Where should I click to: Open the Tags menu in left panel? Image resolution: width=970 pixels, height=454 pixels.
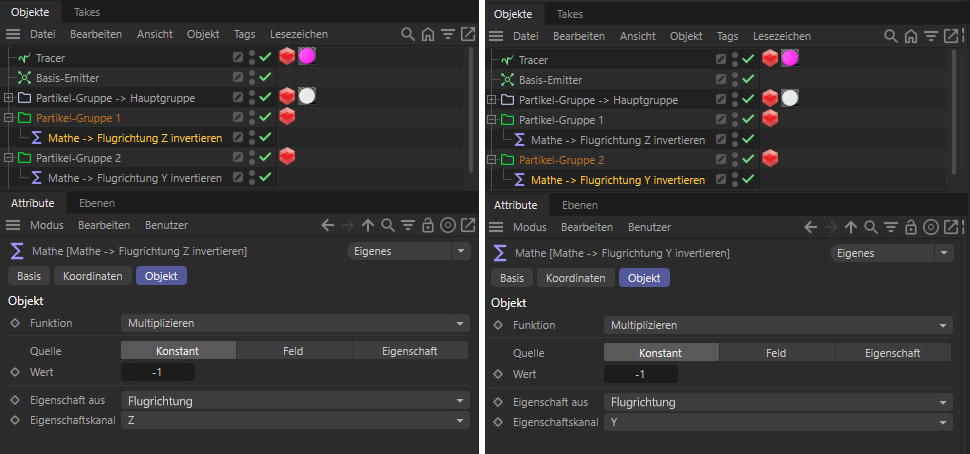point(244,34)
